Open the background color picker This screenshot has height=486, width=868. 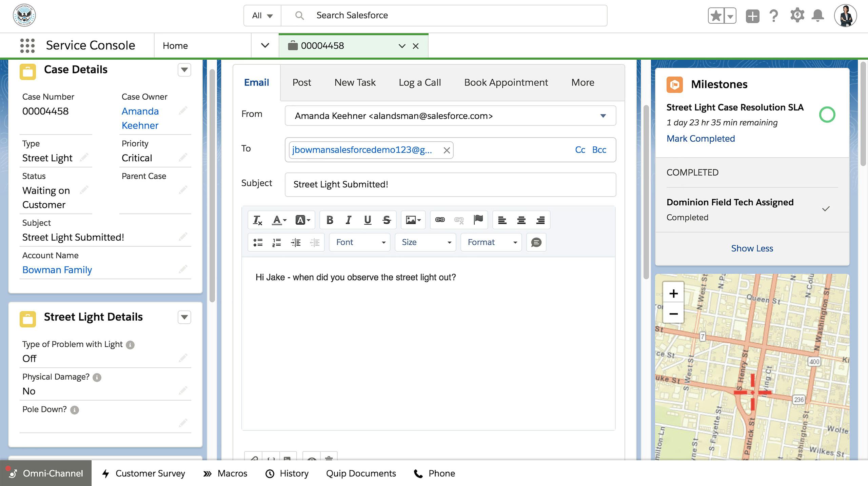303,220
